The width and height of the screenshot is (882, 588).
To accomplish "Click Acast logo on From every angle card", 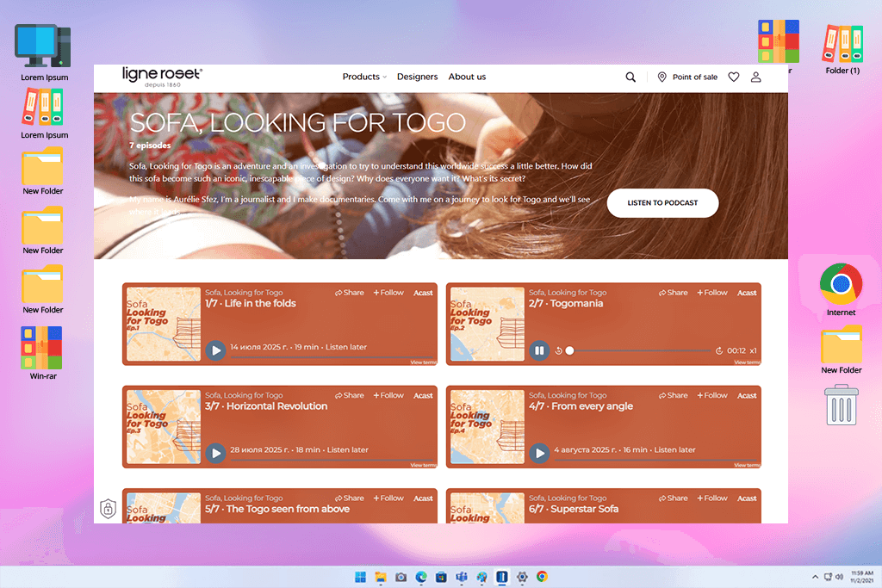I will click(747, 396).
